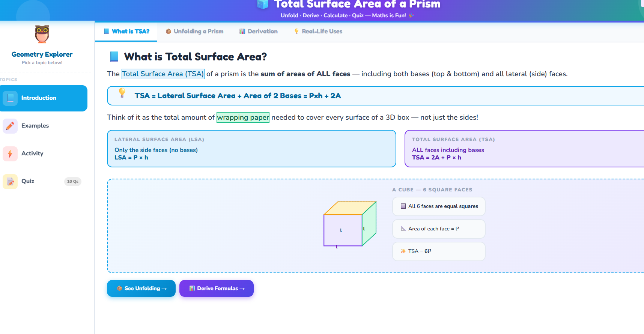Image resolution: width=644 pixels, height=334 pixels.
Task: Click the cardboard box icon on the Unfolding tab
Action: (168, 32)
